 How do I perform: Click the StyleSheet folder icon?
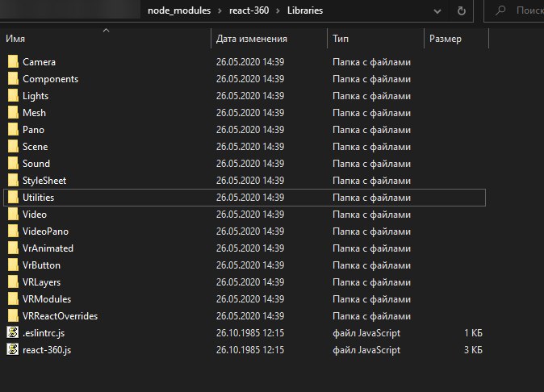(13, 180)
